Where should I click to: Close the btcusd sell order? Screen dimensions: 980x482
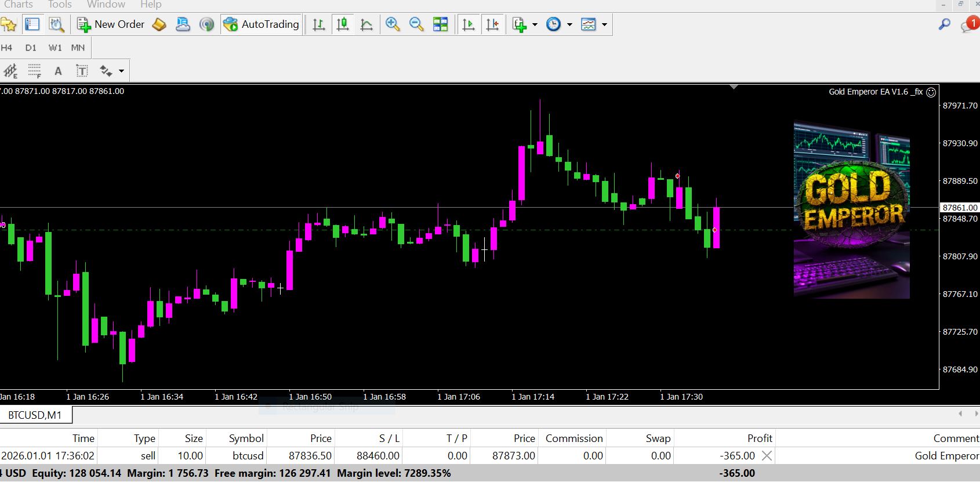click(767, 456)
